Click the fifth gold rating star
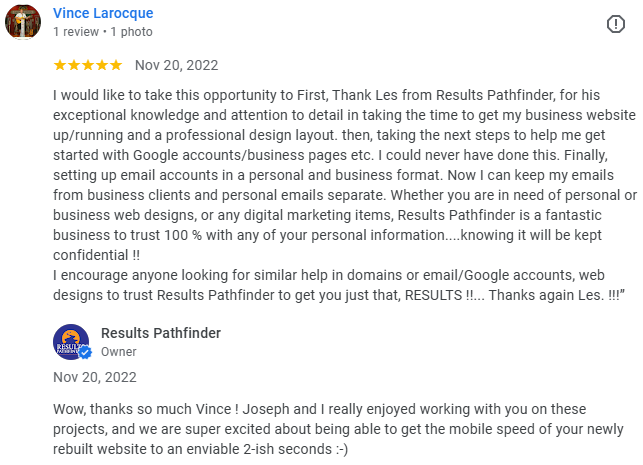 point(116,65)
